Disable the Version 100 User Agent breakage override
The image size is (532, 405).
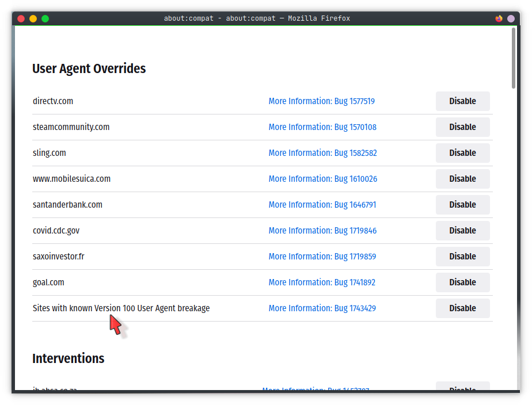462,308
